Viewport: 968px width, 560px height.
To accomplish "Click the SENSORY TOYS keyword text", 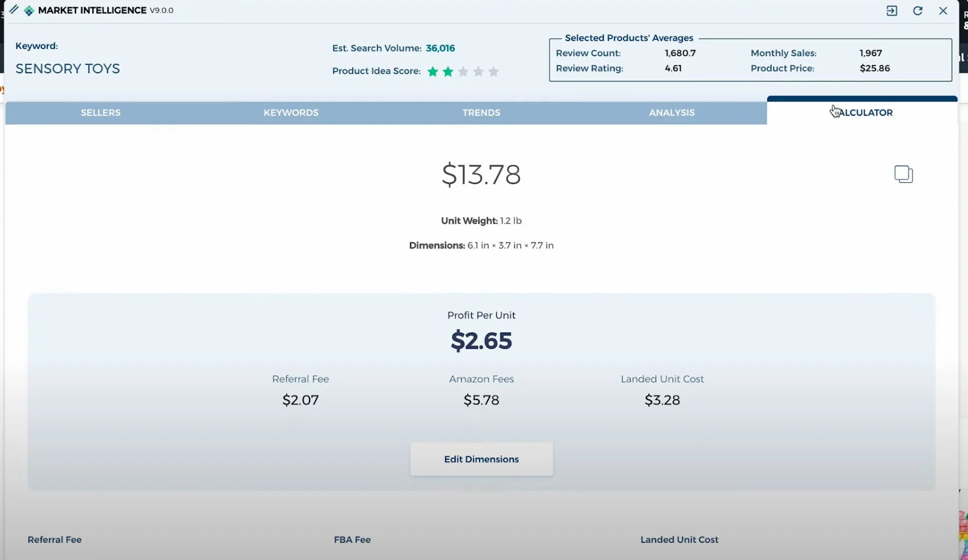I will click(67, 68).
